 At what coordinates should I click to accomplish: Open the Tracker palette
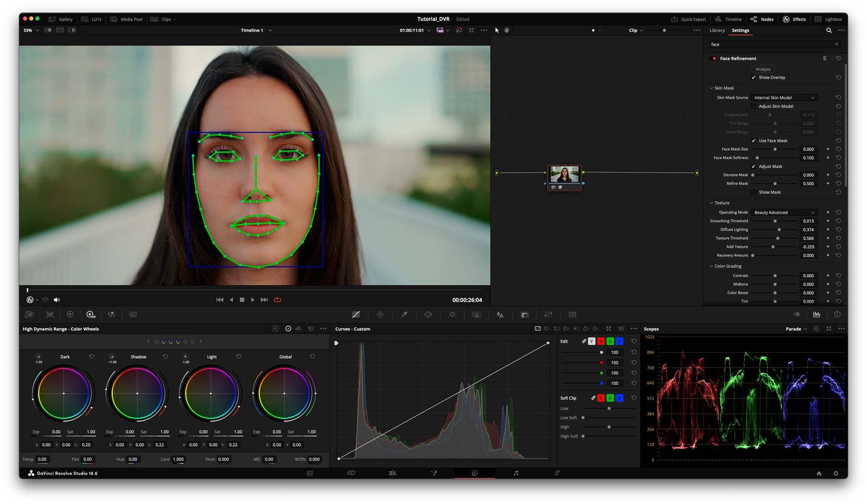point(452,314)
